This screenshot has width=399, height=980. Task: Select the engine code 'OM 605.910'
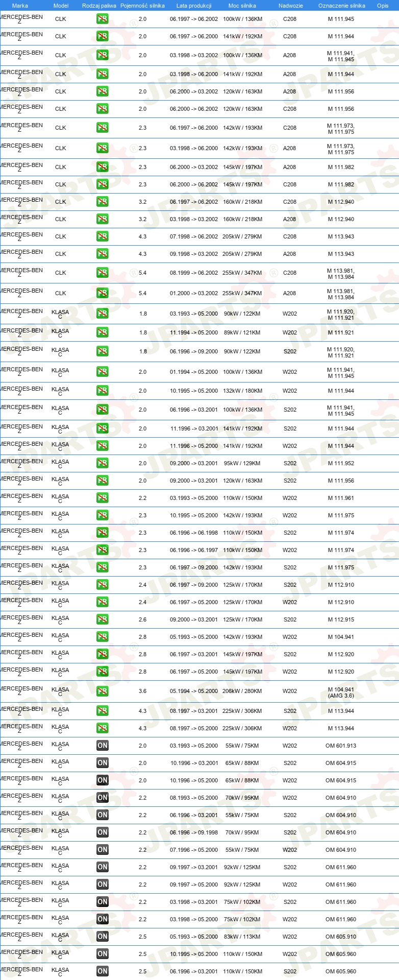coord(341,937)
